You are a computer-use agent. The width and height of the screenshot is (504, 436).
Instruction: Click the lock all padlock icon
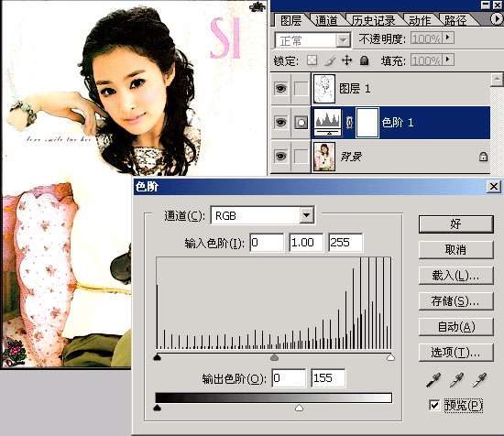(x=364, y=60)
